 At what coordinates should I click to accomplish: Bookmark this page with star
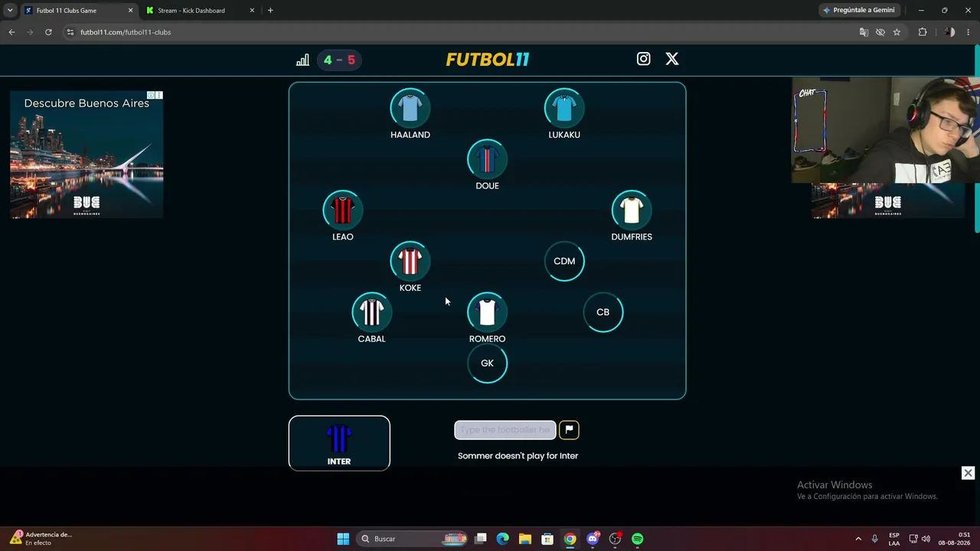click(897, 32)
